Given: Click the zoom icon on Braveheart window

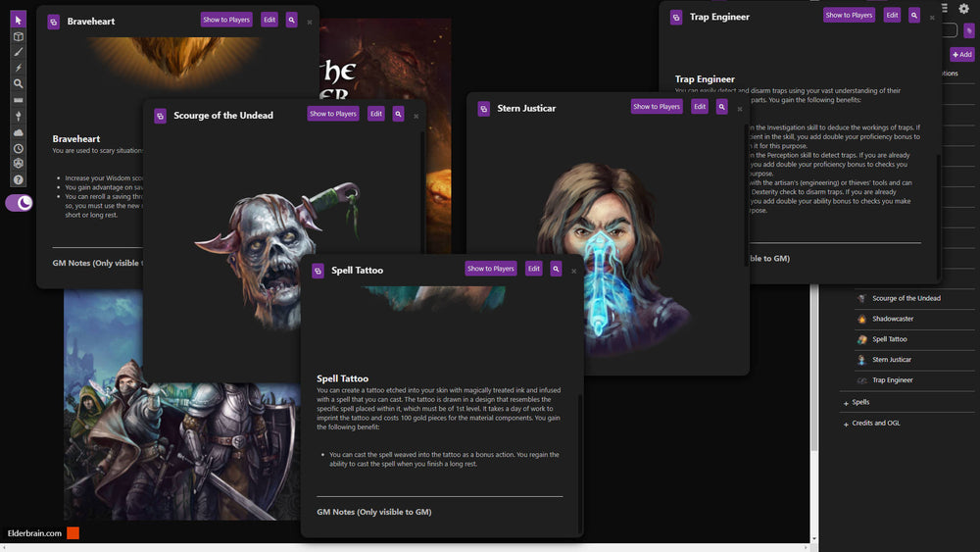Looking at the screenshot, I should (292, 20).
